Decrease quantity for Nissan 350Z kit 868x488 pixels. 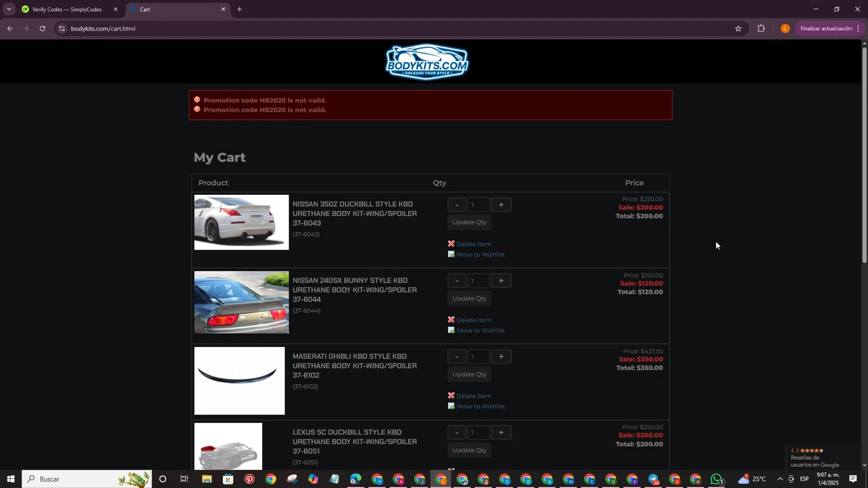tap(457, 205)
